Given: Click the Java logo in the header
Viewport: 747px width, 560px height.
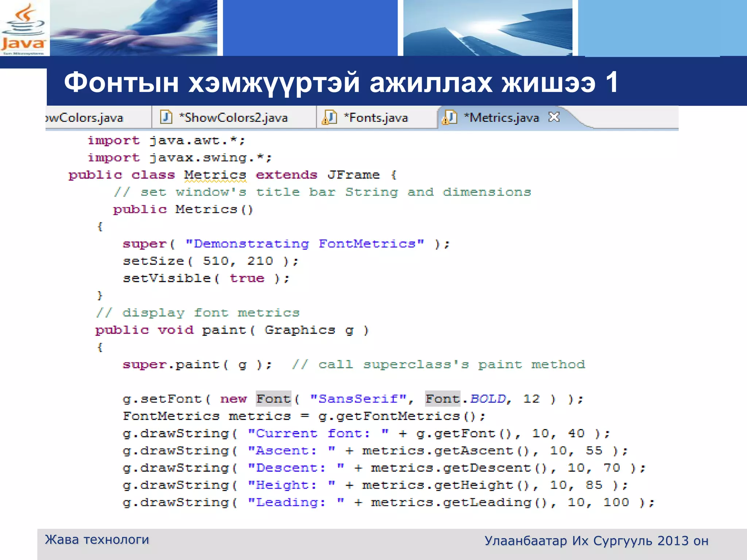Looking at the screenshot, I should (23, 28).
